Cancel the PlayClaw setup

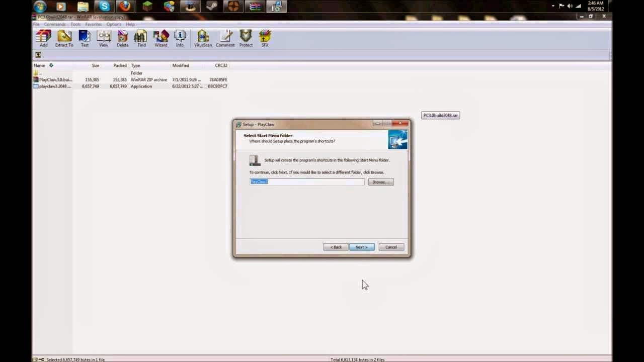click(x=391, y=247)
